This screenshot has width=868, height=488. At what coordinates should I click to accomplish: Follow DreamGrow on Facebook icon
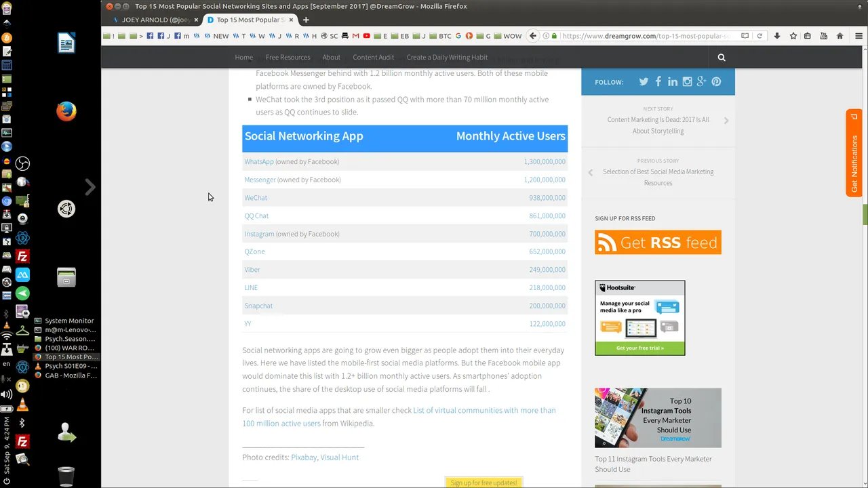[x=658, y=81]
